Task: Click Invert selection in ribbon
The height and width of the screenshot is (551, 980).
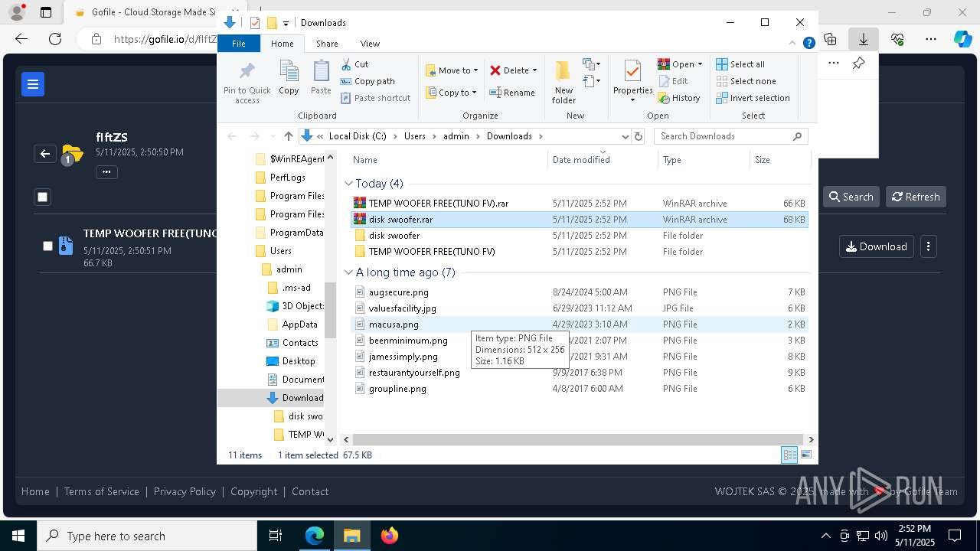Action: click(753, 98)
